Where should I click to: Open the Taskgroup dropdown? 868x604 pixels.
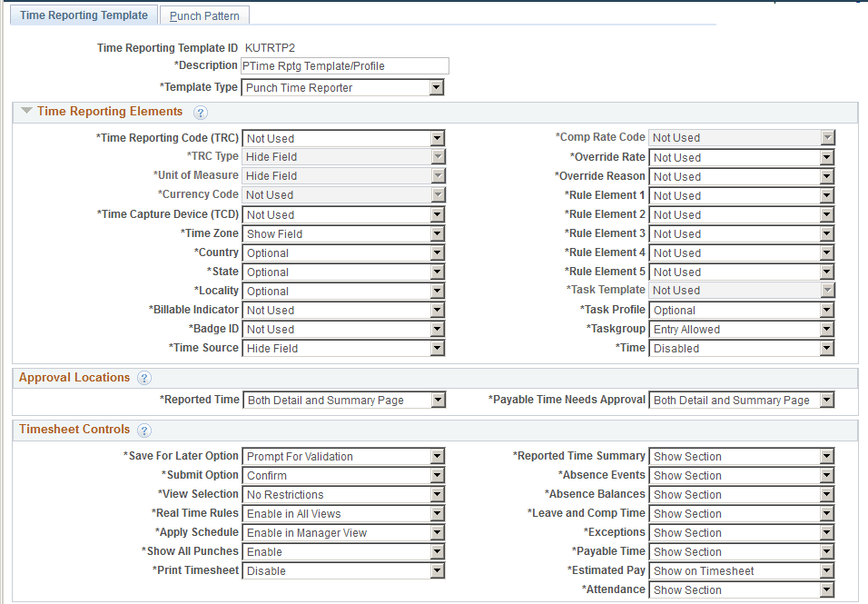827,329
